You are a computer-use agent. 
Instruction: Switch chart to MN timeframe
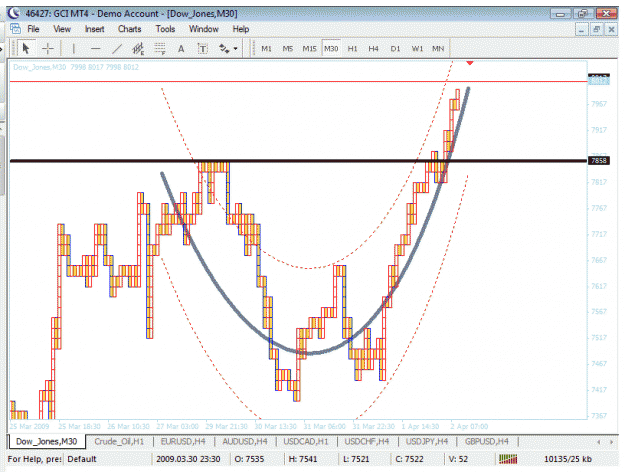tap(438, 49)
